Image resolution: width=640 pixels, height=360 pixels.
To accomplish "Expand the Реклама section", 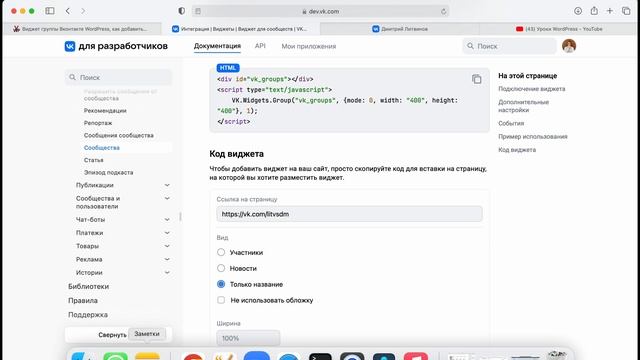I will pyautogui.click(x=167, y=259).
